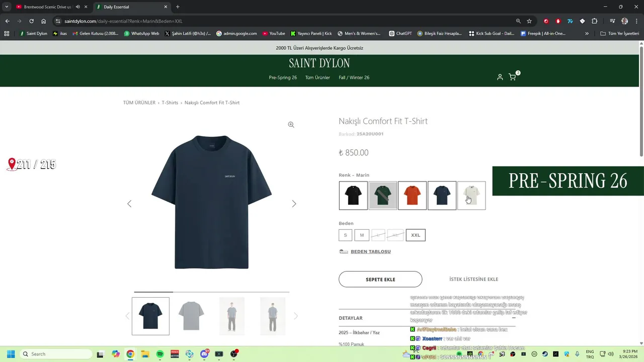Image resolution: width=644 pixels, height=362 pixels.
Task: Open the YouTube bookmark
Action: (273, 34)
